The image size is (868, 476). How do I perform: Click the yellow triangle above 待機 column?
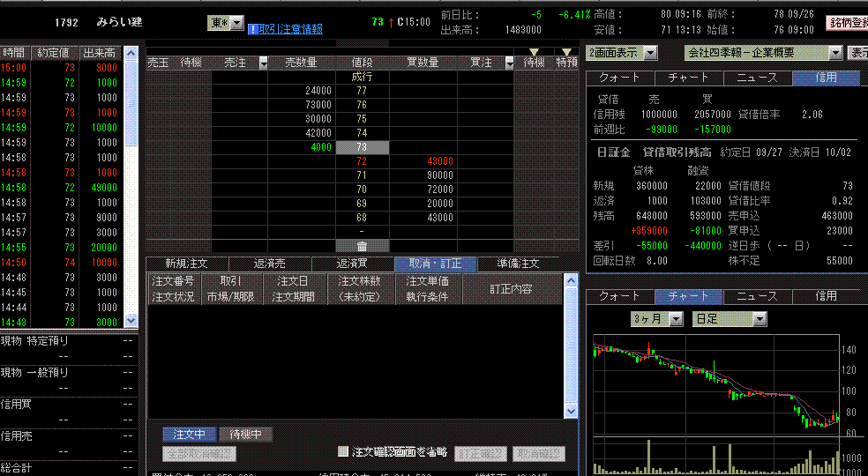[x=534, y=52]
